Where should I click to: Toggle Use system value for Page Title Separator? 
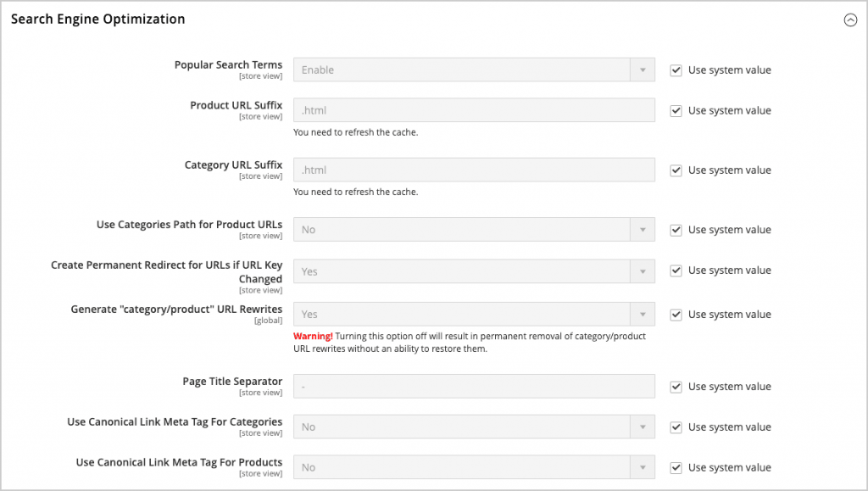click(676, 386)
